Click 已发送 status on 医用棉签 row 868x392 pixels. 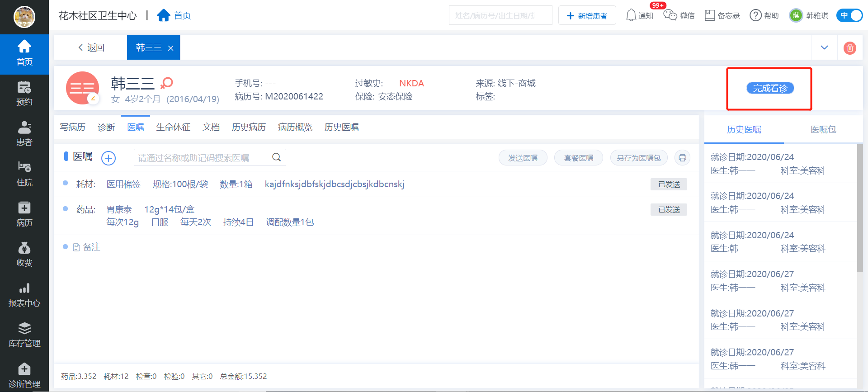click(x=669, y=184)
